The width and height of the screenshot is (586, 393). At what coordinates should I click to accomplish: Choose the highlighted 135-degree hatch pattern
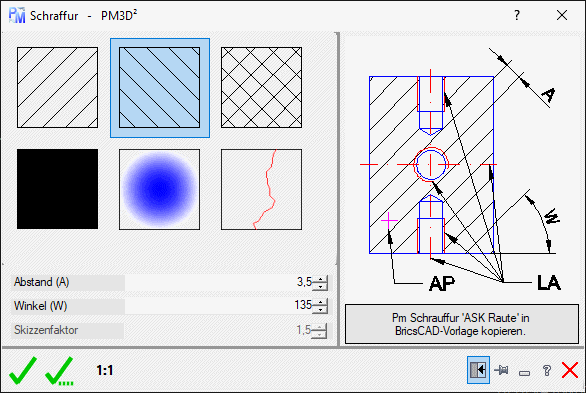(x=160, y=87)
